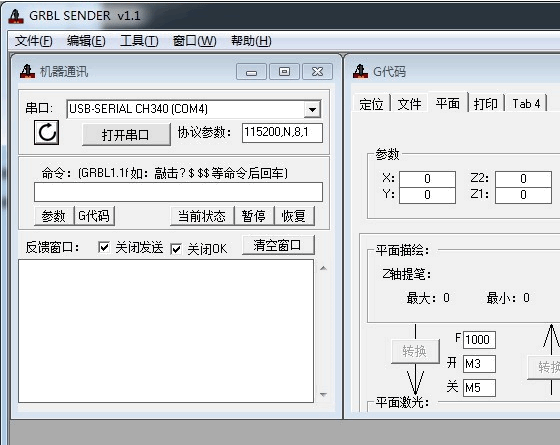Click the 开 field showing M3

(479, 364)
